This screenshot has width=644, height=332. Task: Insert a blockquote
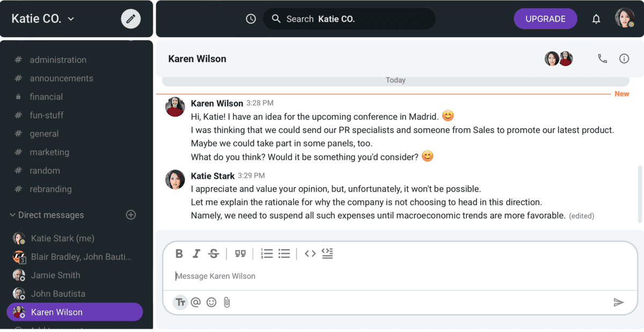(x=240, y=254)
